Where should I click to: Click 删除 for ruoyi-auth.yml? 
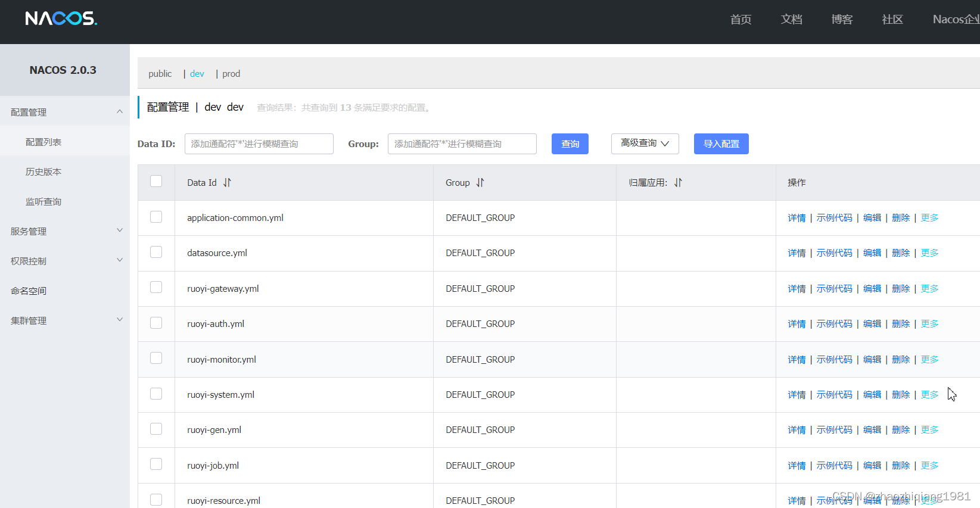pos(901,324)
